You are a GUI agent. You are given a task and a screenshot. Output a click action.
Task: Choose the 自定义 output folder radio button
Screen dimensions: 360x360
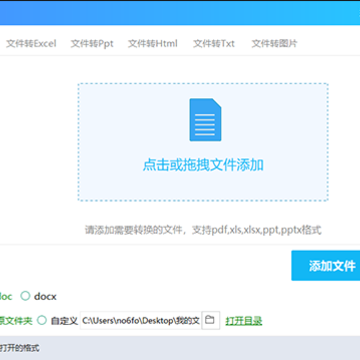click(42, 321)
